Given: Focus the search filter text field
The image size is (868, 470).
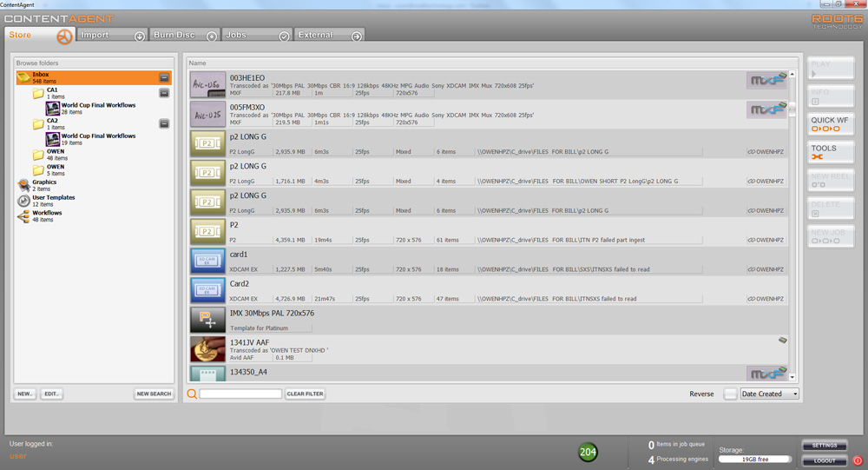Looking at the screenshot, I should point(240,394).
